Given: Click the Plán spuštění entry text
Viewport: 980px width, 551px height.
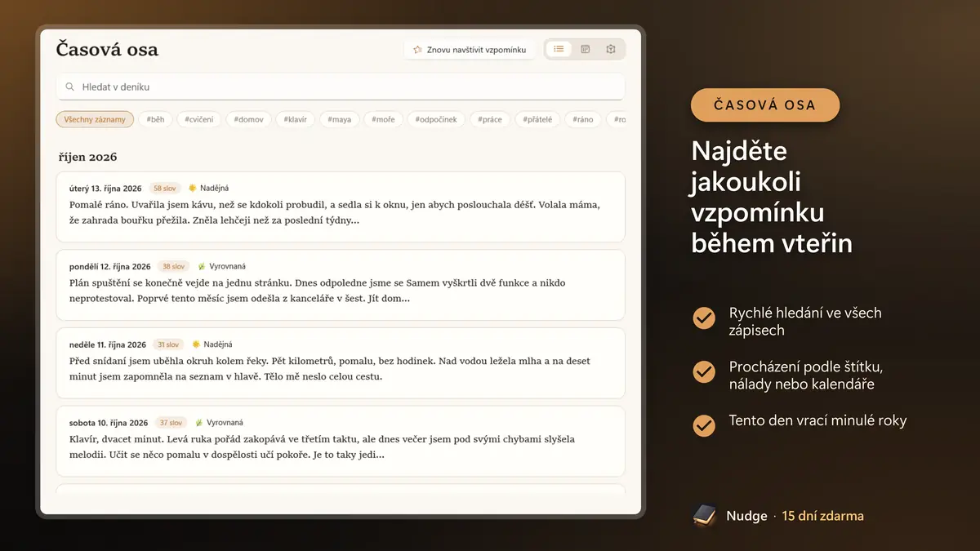Looking at the screenshot, I should tap(318, 291).
